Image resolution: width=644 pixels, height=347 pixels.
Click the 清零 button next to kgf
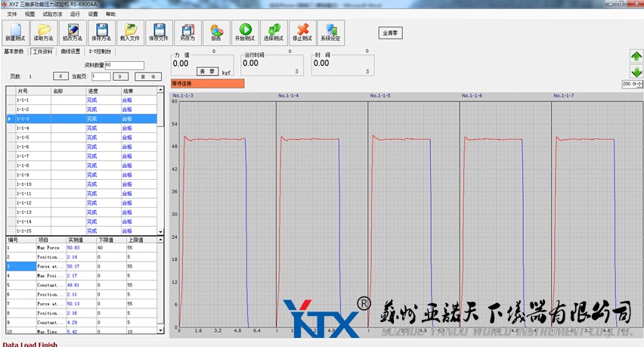207,71
